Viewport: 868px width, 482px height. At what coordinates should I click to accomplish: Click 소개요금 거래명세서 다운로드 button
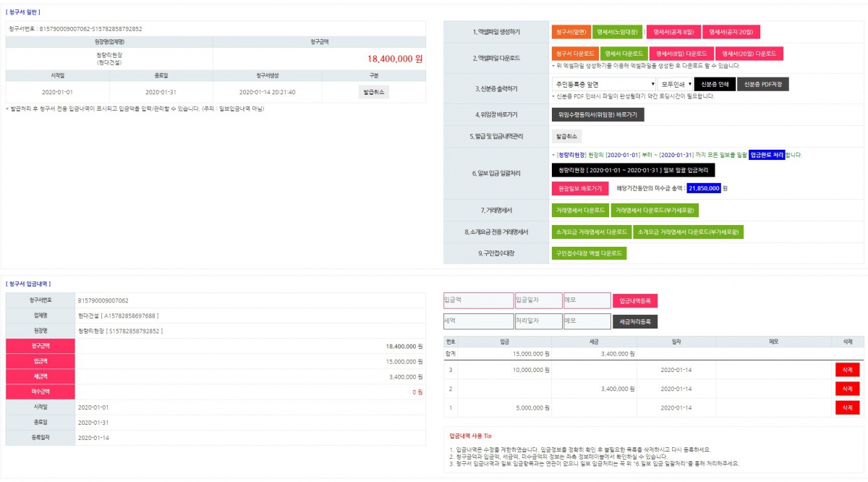(591, 232)
